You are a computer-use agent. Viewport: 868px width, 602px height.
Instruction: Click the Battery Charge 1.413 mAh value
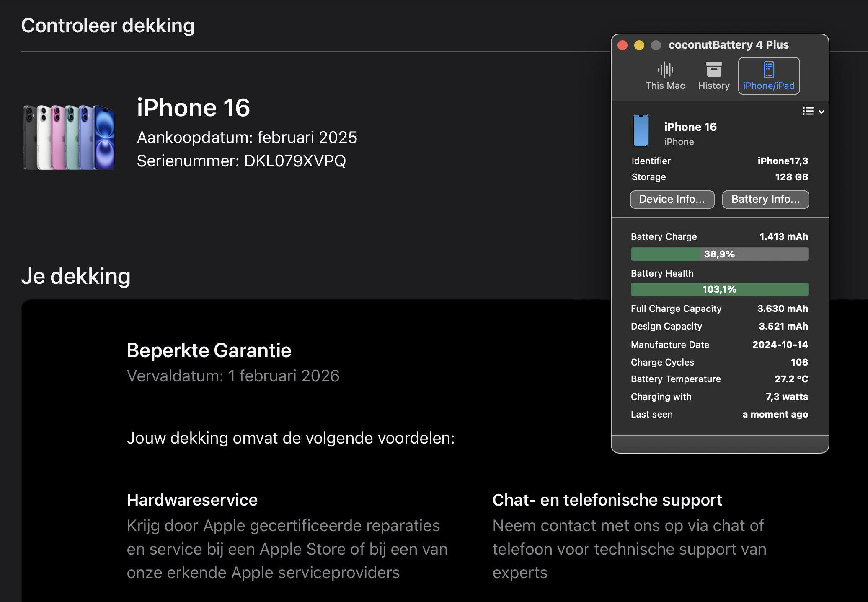point(783,236)
